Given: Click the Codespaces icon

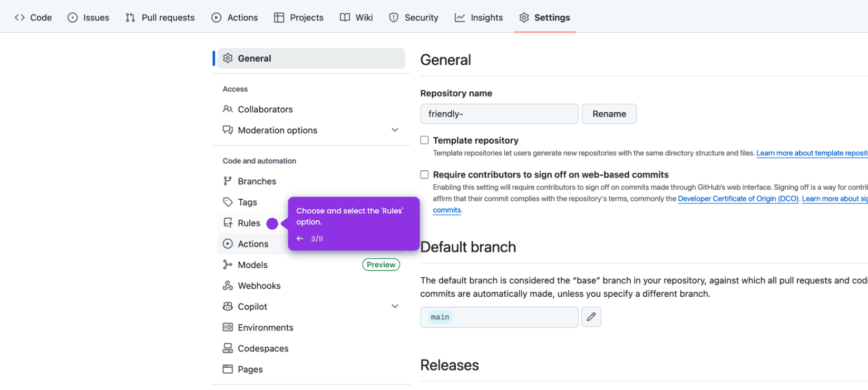Looking at the screenshot, I should (x=228, y=348).
